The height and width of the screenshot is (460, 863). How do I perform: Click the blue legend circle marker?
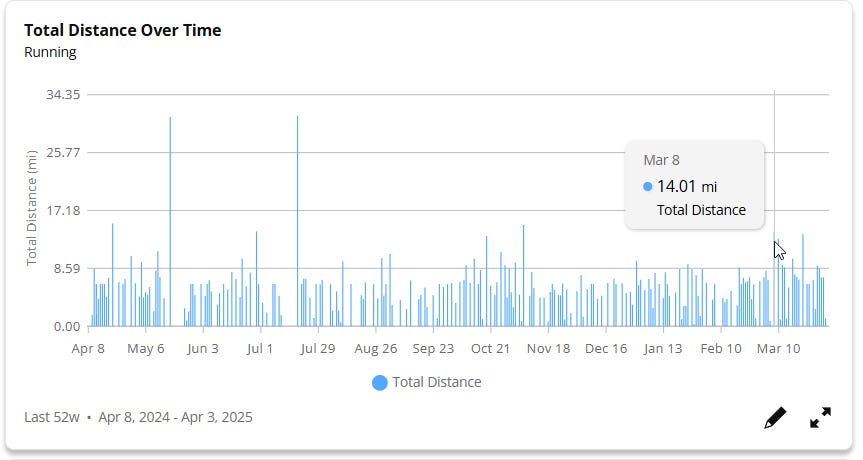[x=380, y=382]
